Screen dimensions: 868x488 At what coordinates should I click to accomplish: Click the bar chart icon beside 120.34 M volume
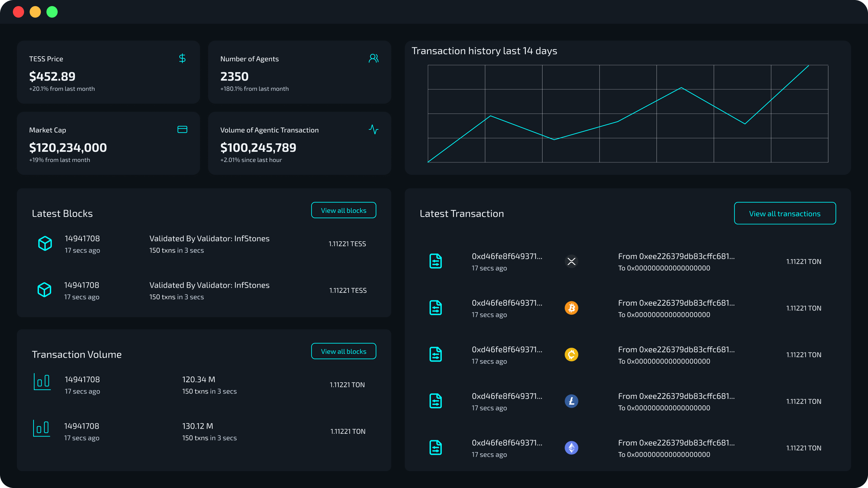pyautogui.click(x=42, y=382)
